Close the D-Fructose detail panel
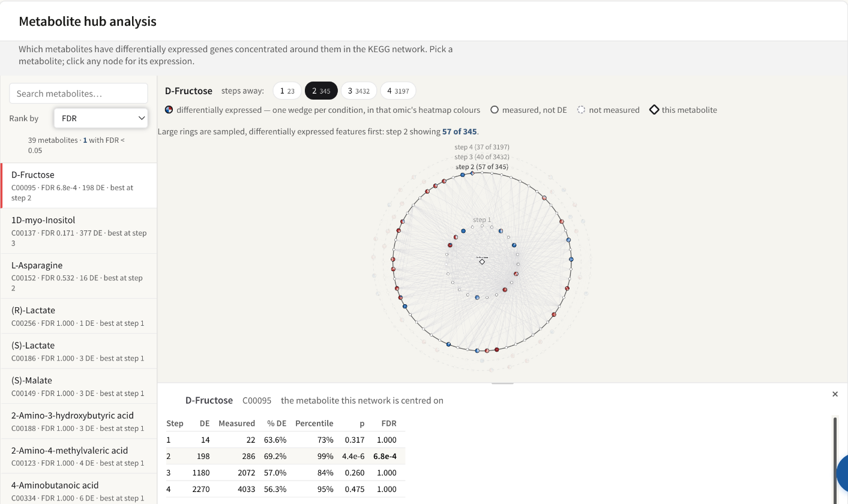The image size is (848, 504). [835, 394]
